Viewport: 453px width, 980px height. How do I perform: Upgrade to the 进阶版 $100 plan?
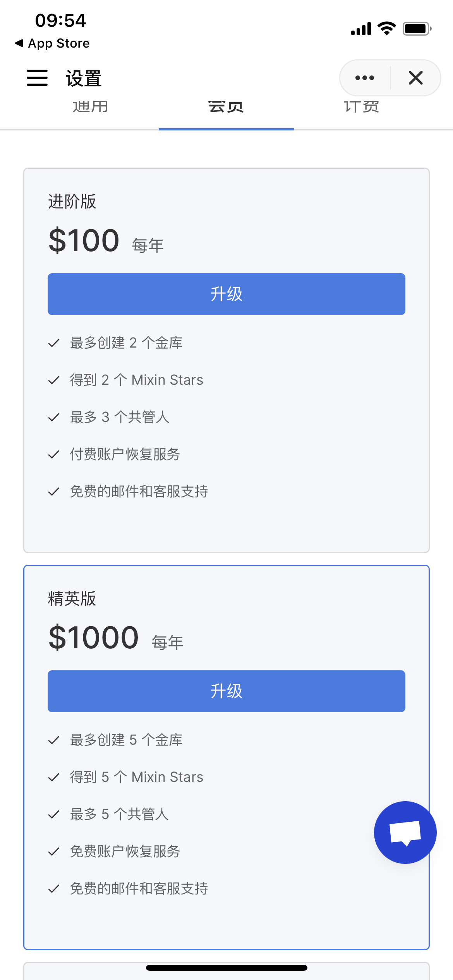point(226,294)
